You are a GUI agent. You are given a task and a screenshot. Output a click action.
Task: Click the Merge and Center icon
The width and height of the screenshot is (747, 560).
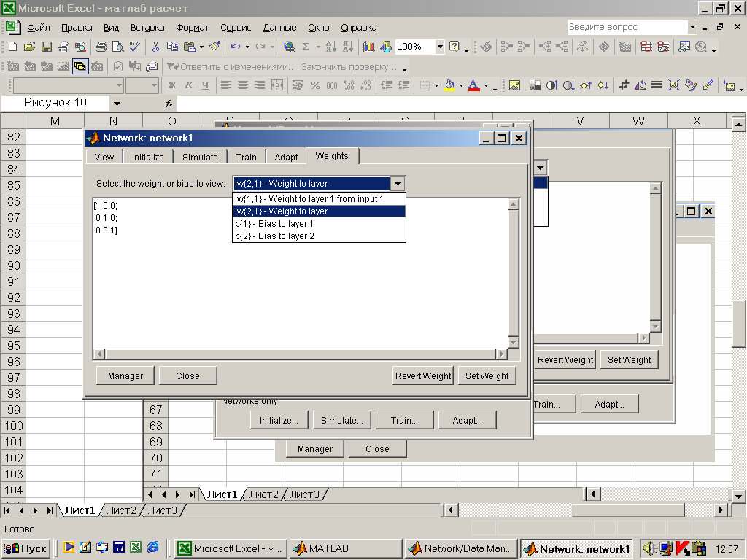tap(277, 85)
